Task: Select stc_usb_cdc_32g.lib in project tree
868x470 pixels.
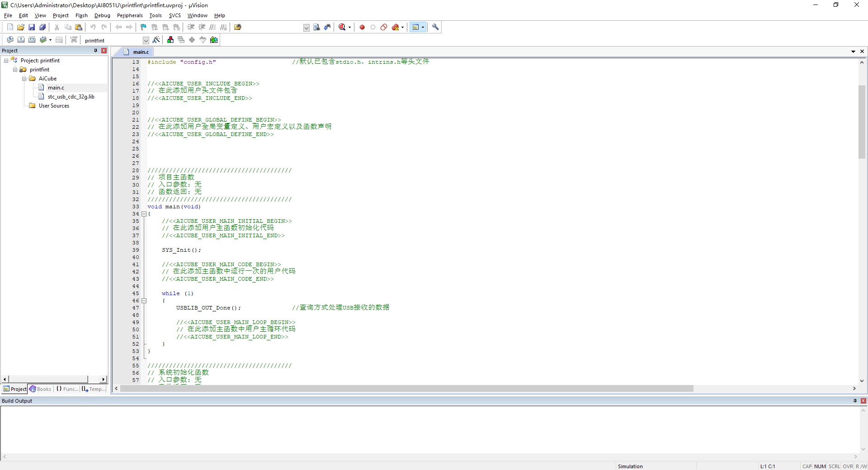Action: point(71,97)
